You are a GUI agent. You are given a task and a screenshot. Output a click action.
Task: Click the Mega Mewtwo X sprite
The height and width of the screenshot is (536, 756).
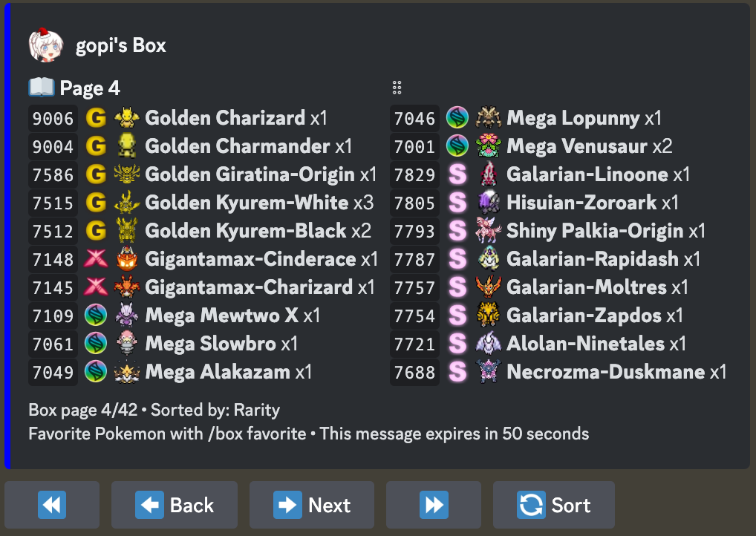tap(127, 316)
